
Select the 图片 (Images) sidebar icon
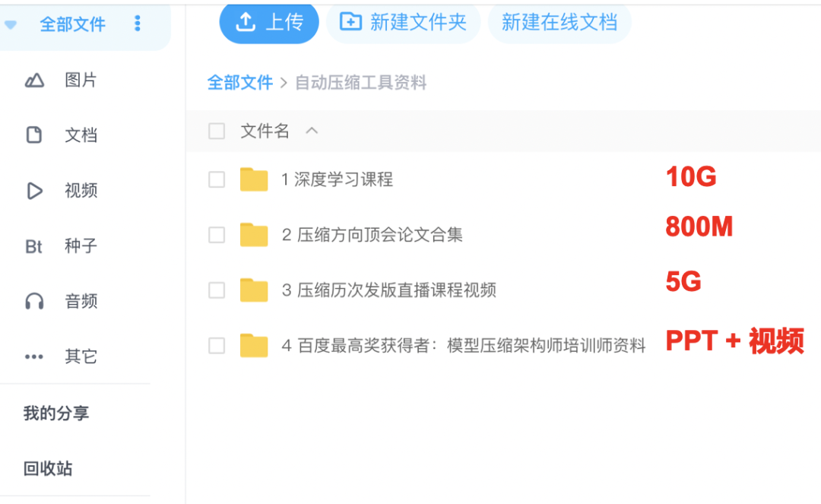tap(34, 80)
